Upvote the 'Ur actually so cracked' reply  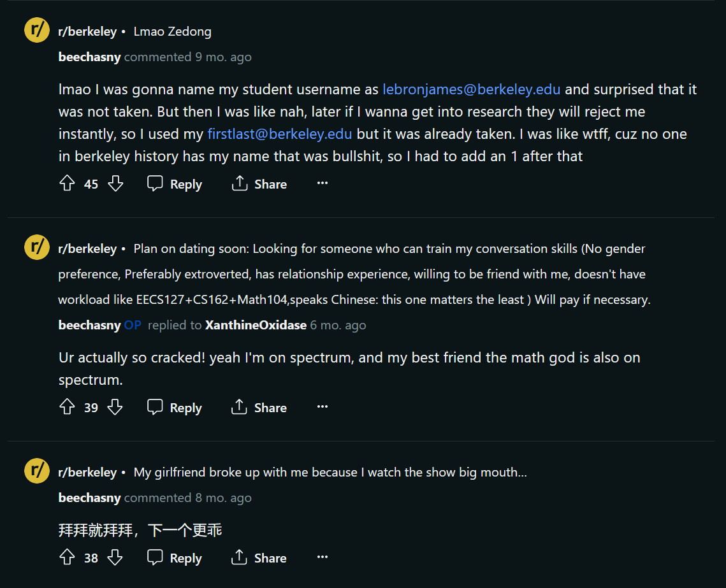point(67,406)
